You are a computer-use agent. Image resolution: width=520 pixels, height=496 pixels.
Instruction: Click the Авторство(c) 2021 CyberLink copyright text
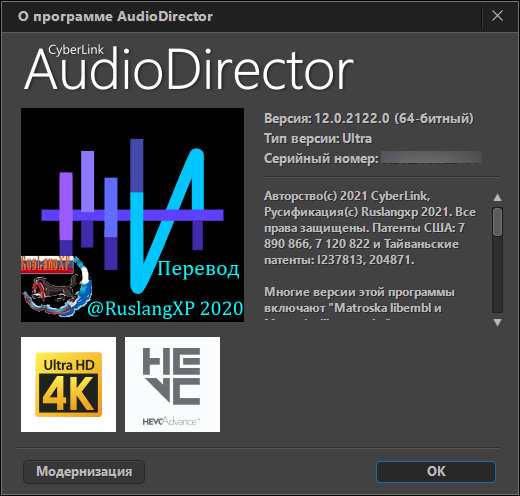tap(370, 228)
